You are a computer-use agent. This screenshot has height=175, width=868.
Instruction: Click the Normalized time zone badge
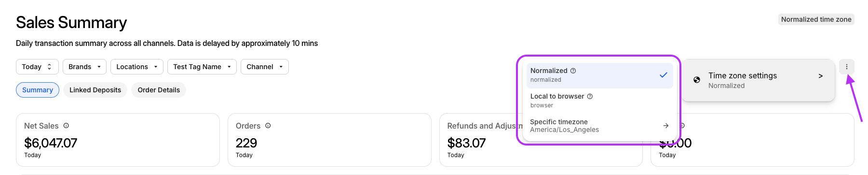[x=816, y=19]
